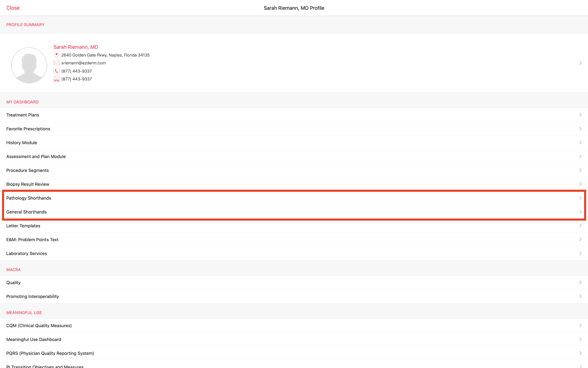Open PQRS (Physician Quality Reporting System)
This screenshot has width=588, height=368.
point(294,353)
